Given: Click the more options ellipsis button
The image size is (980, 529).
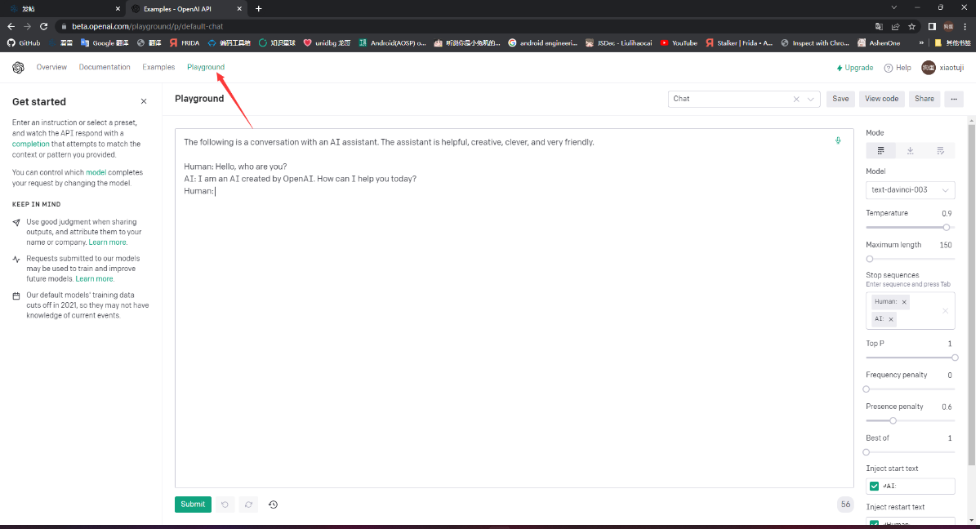Looking at the screenshot, I should click(x=953, y=98).
